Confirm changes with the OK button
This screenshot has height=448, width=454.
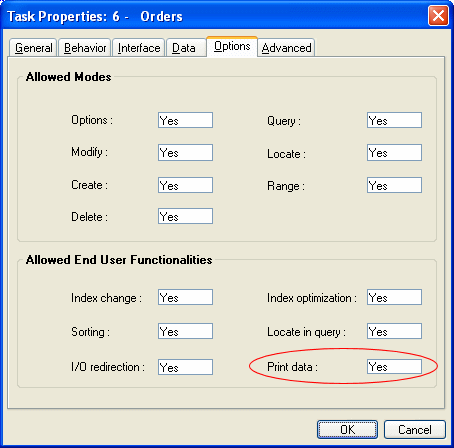[x=347, y=430]
